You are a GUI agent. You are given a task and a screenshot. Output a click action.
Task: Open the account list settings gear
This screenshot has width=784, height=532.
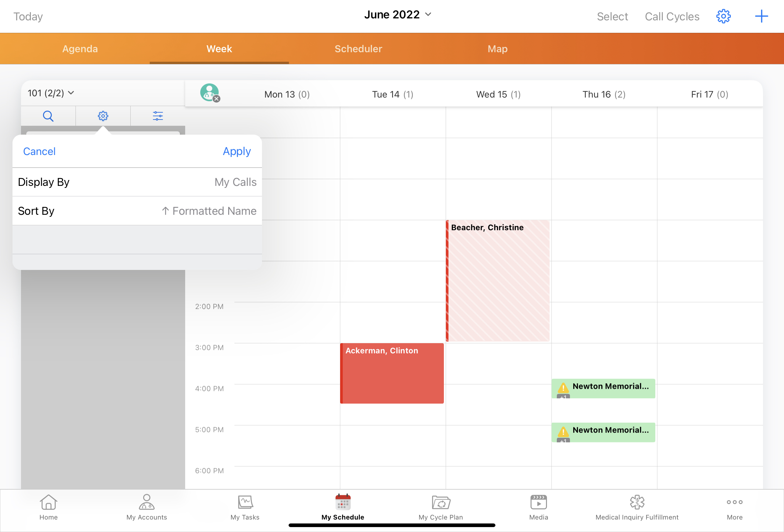[x=103, y=116]
